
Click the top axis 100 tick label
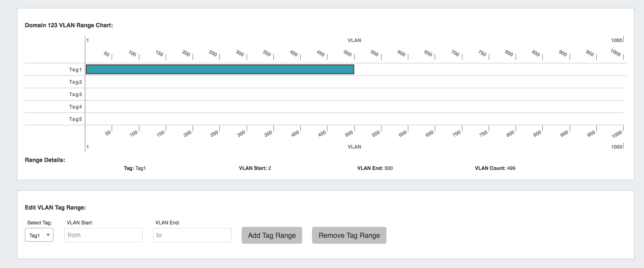(x=132, y=53)
